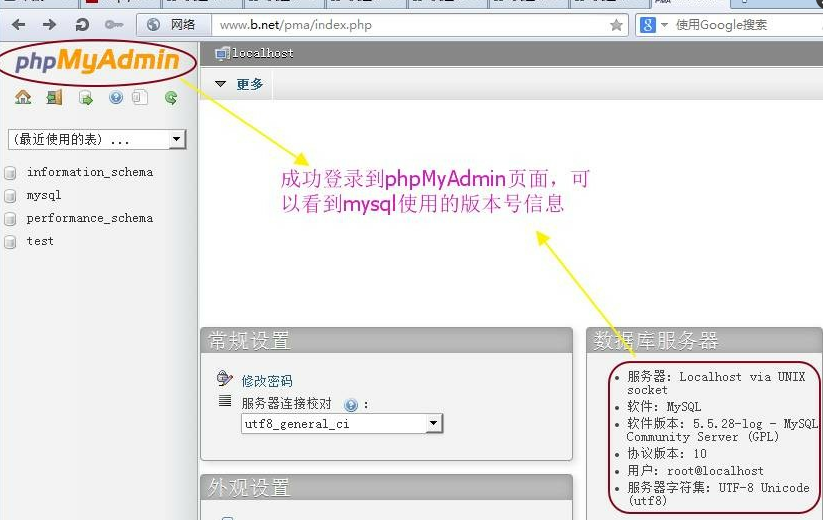823x520 pixels.
Task: Reload the page with refresh icon
Action: (x=82, y=25)
